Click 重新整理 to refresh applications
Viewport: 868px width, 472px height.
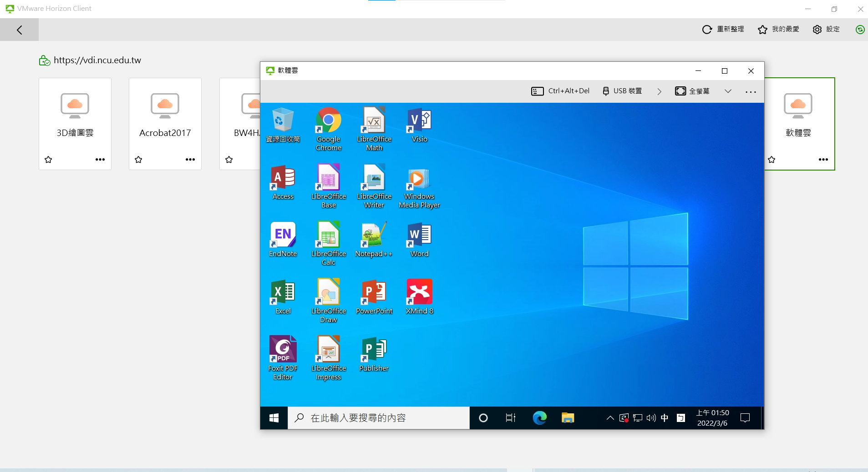pos(723,29)
